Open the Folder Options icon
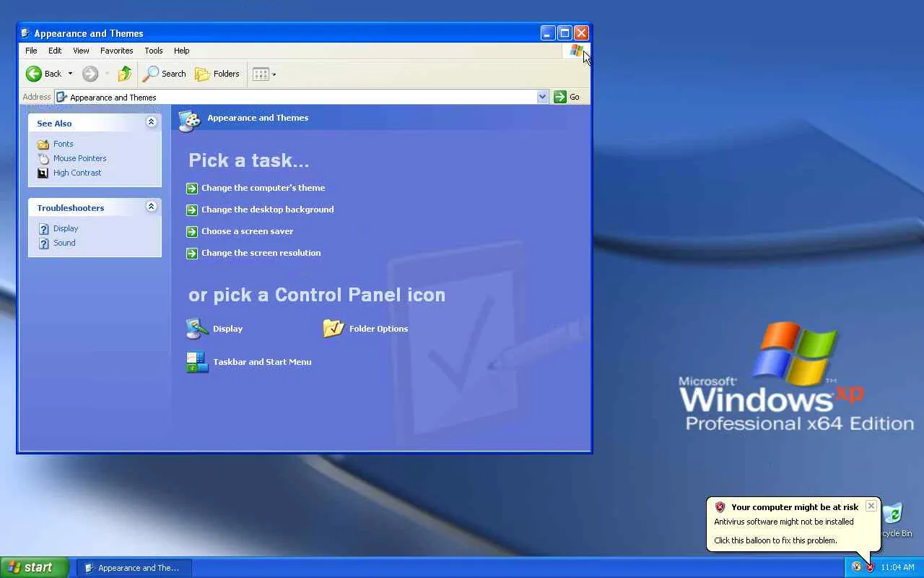The width and height of the screenshot is (924, 578). click(334, 329)
